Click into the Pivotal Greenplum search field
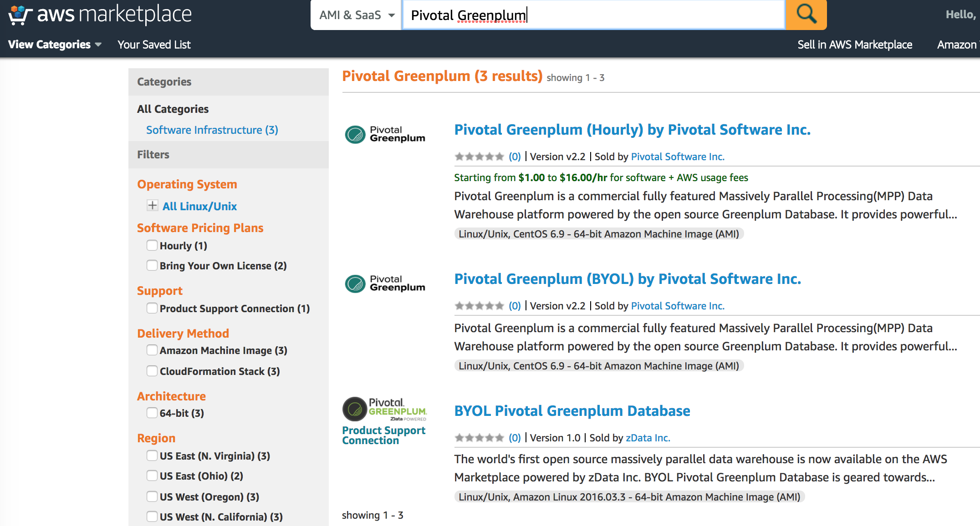 coord(592,15)
